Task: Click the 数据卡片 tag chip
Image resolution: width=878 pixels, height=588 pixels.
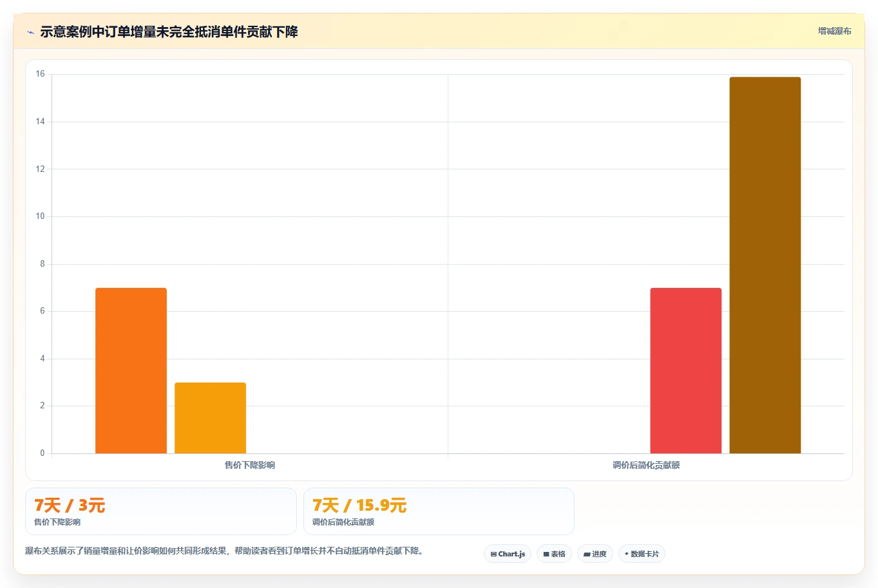Action: [x=642, y=554]
